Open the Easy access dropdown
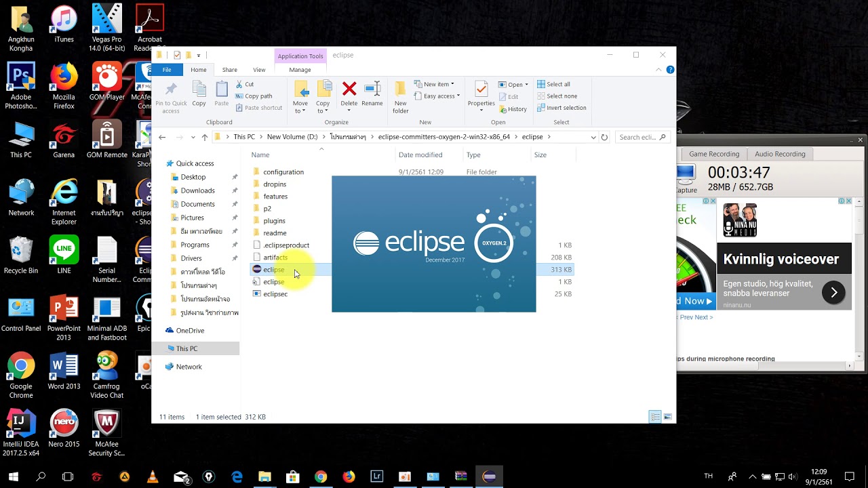Screen dimensions: 868x488 [x=437, y=96]
